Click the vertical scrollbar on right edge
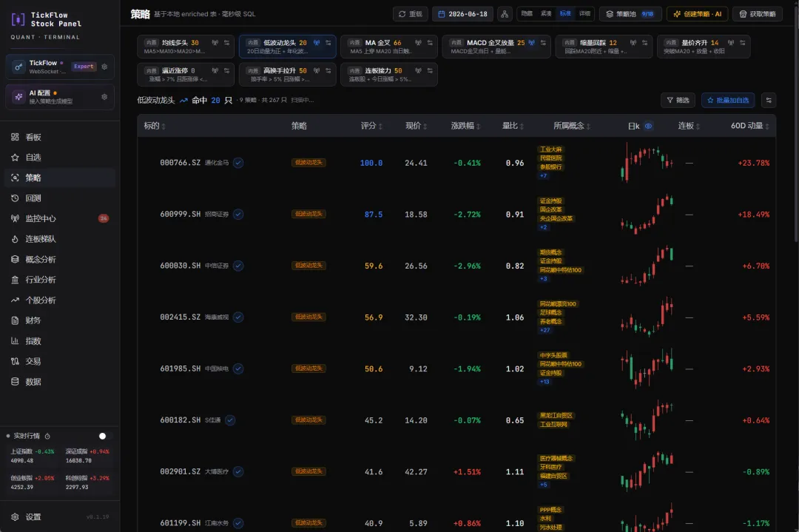 pos(796,122)
